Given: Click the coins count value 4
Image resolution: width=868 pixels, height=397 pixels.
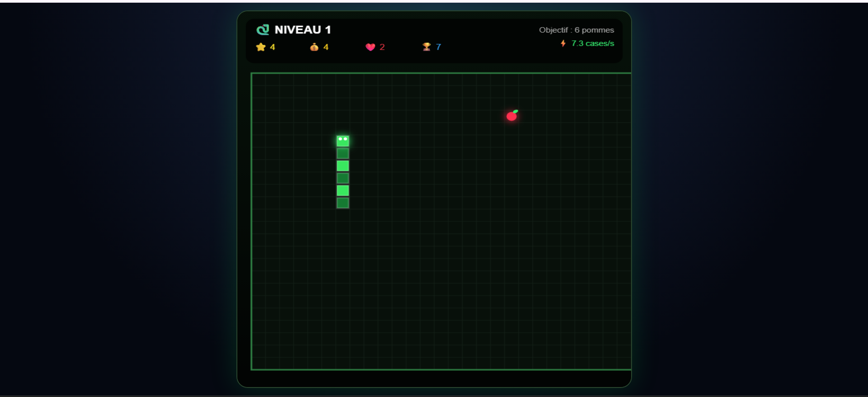Looking at the screenshot, I should [325, 47].
